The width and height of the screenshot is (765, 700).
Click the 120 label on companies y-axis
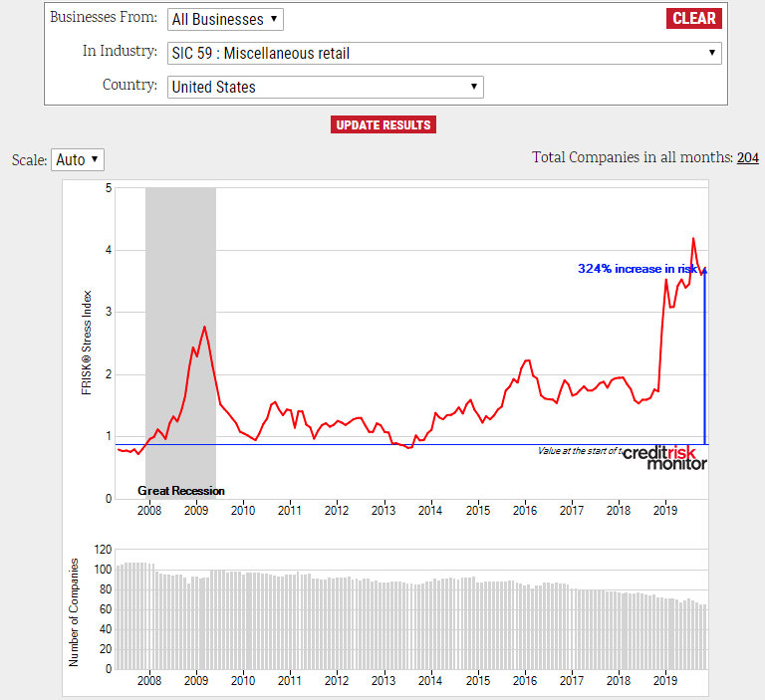(x=103, y=550)
